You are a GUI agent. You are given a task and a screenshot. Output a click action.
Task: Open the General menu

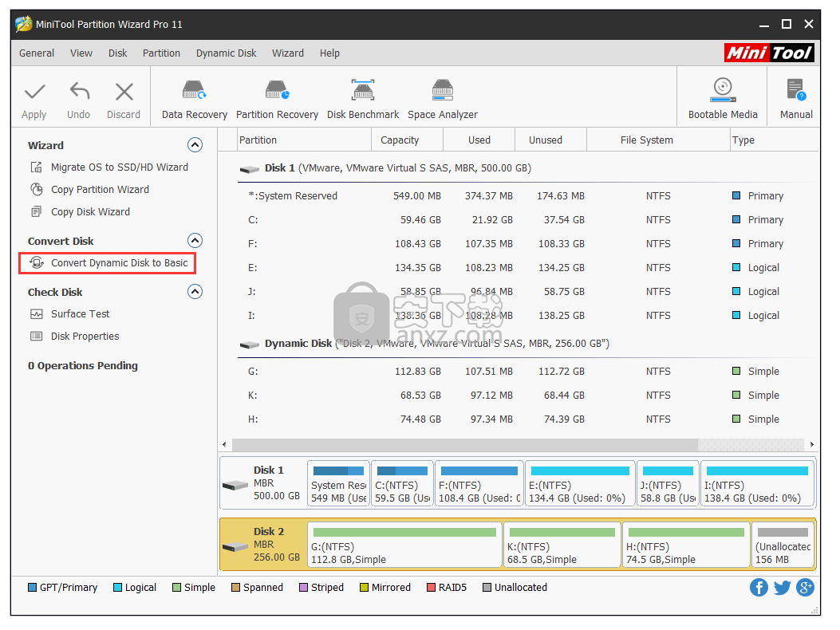[x=37, y=53]
